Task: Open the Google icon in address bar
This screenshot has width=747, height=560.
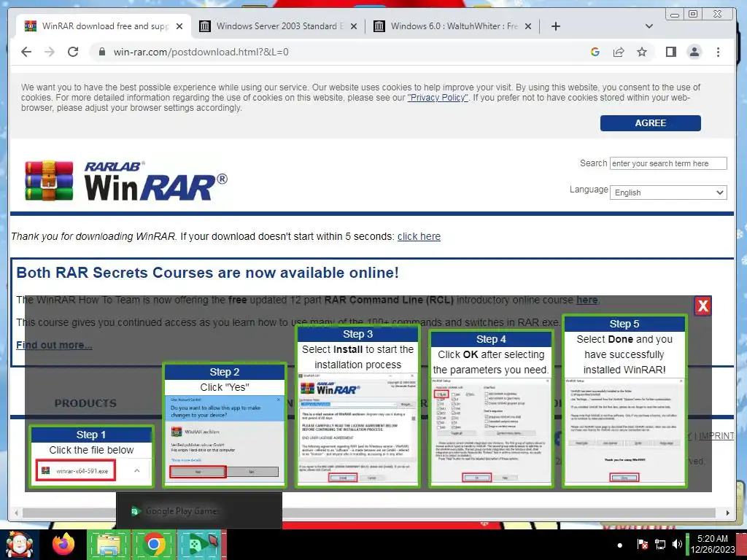Action: point(595,52)
